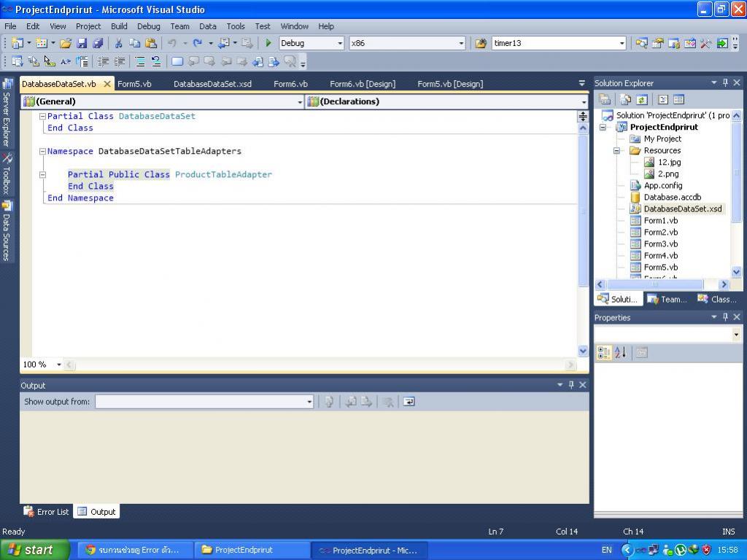Viewport: 747px width, 560px height.
Task: Open the Build menu
Action: (x=119, y=26)
